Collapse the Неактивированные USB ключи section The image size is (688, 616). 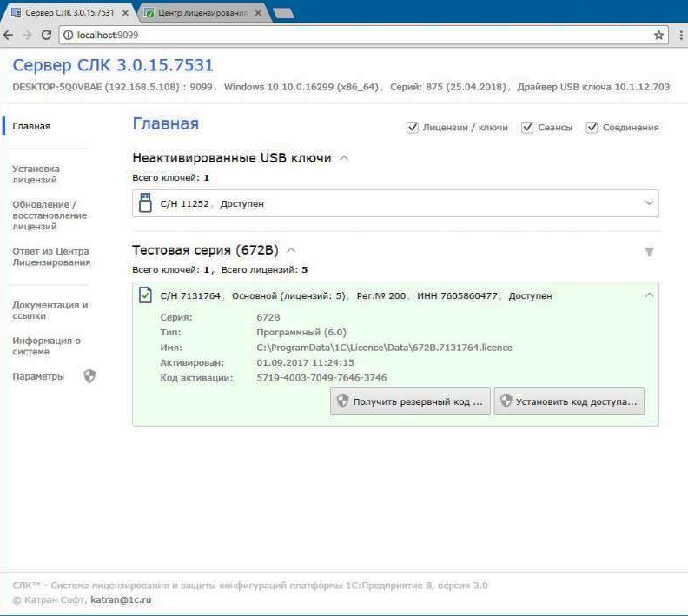344,158
